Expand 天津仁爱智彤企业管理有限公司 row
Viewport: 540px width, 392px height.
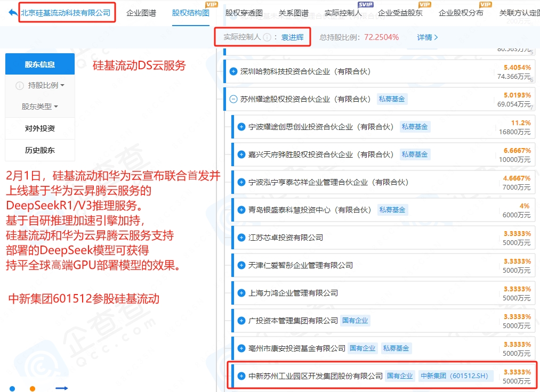[241, 265]
